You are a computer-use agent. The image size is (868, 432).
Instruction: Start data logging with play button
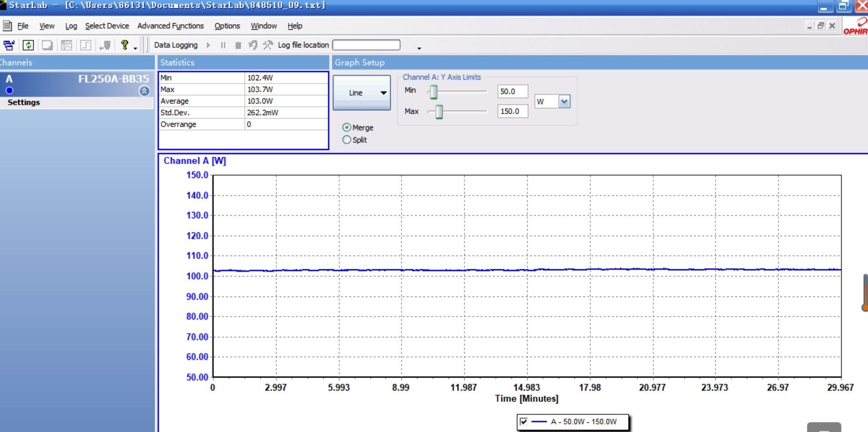(x=208, y=45)
